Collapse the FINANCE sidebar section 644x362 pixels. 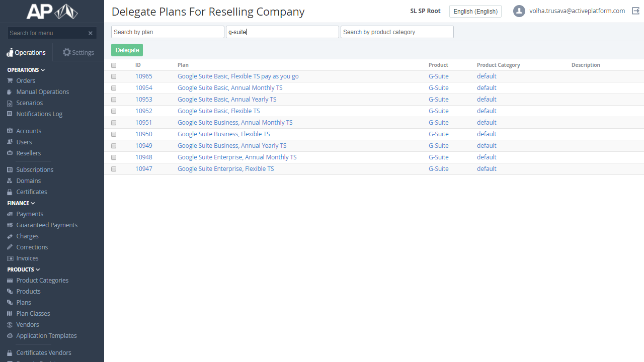(x=21, y=203)
